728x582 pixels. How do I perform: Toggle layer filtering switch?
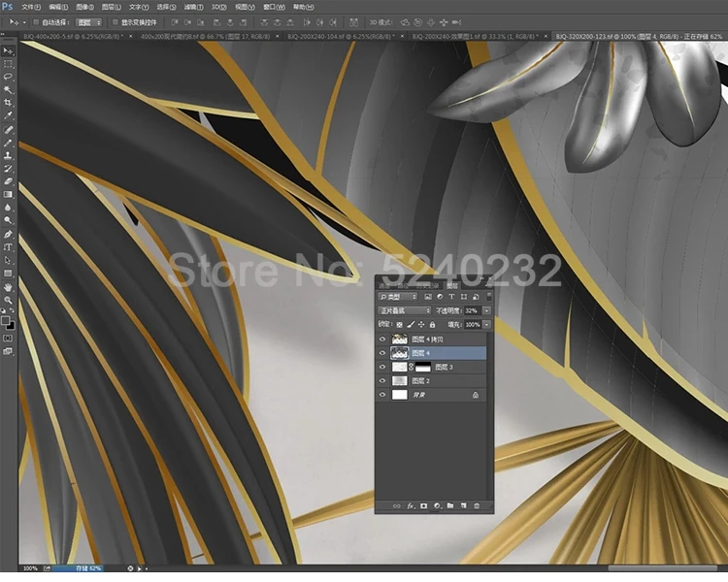click(489, 296)
